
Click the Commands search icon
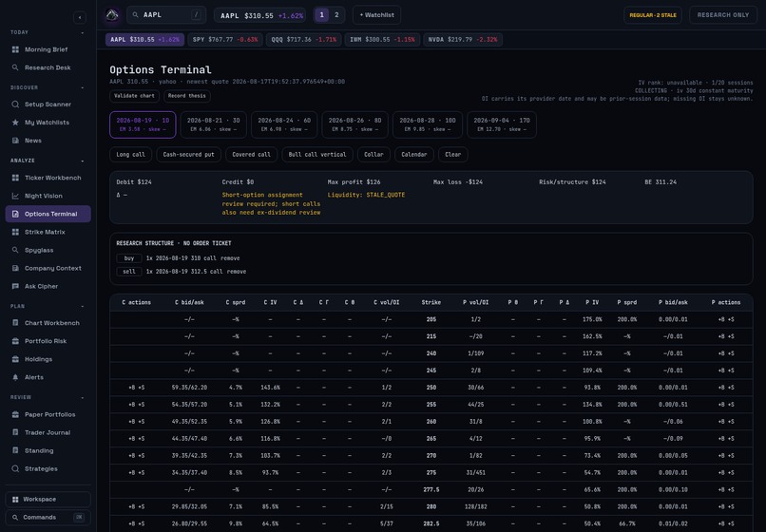[15, 517]
